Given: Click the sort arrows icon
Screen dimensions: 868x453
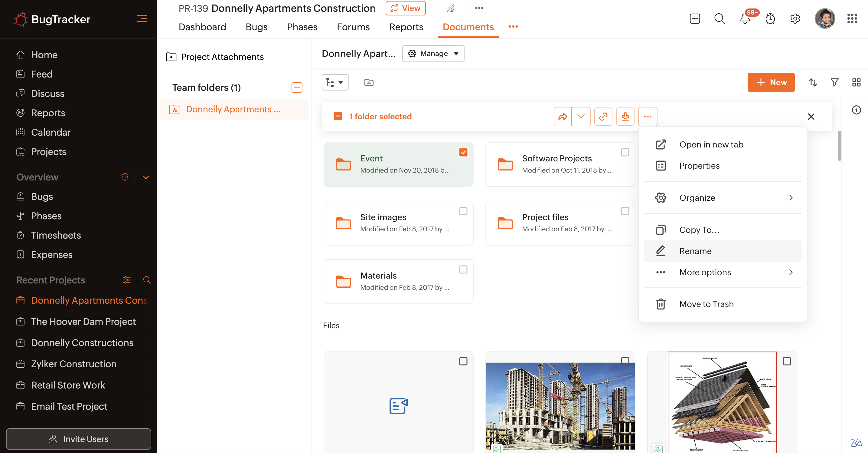Looking at the screenshot, I should tap(813, 82).
